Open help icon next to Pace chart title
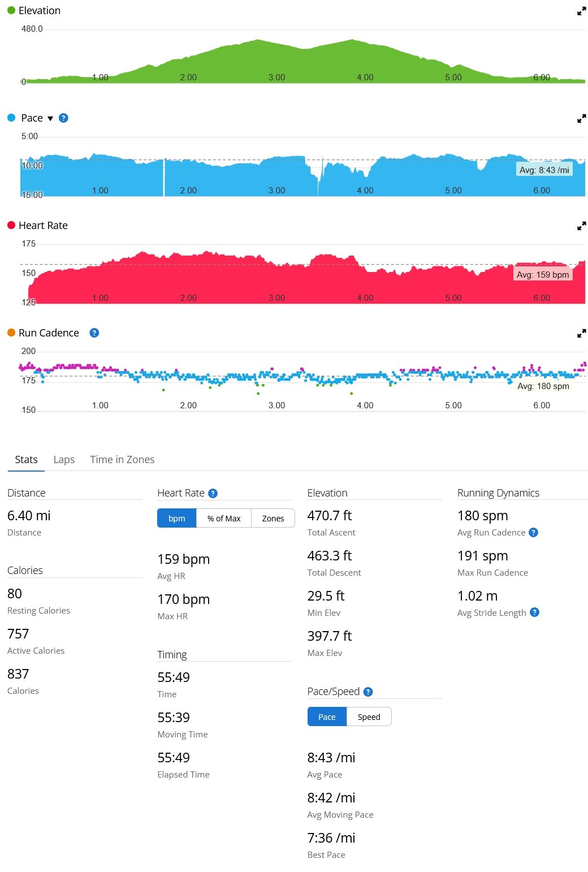The height and width of the screenshot is (872, 588). [x=63, y=118]
